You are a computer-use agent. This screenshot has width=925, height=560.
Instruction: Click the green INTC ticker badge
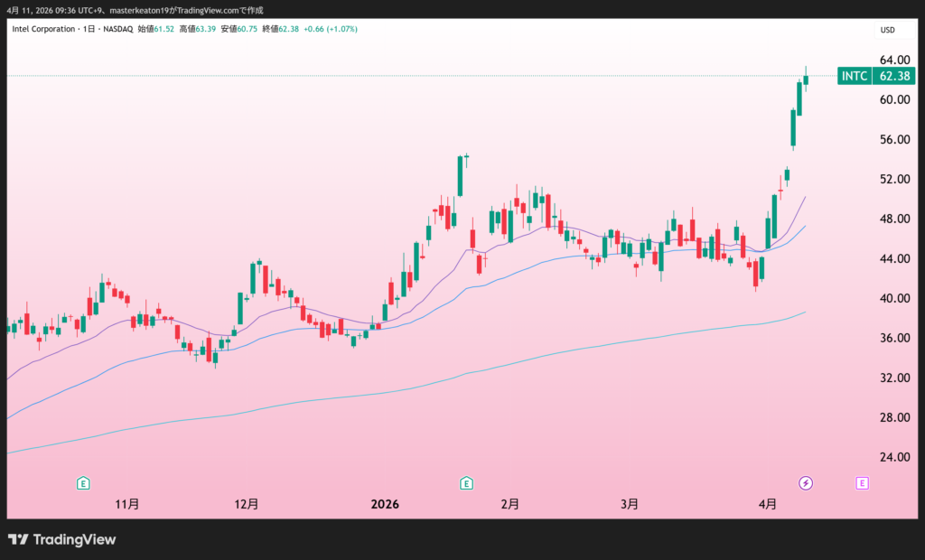coord(855,76)
